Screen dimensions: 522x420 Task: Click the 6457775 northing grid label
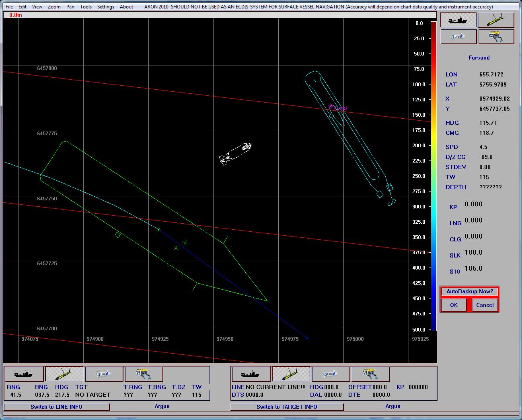point(47,134)
